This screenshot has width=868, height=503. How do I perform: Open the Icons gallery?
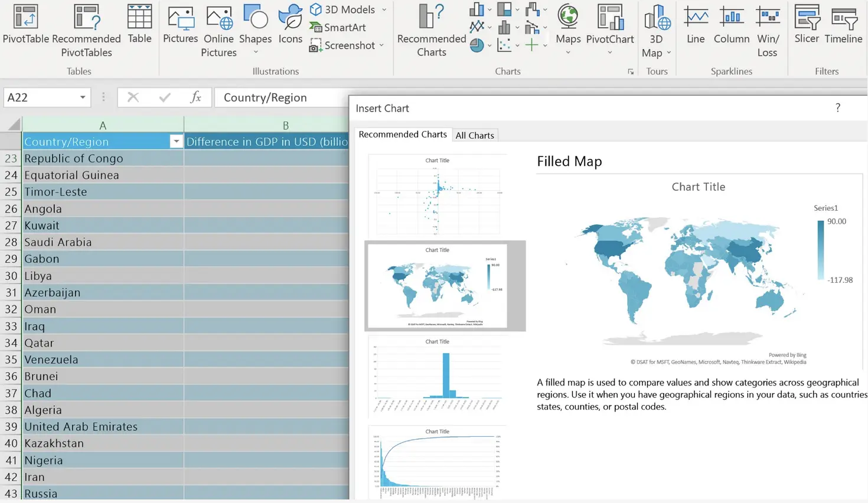tap(290, 24)
